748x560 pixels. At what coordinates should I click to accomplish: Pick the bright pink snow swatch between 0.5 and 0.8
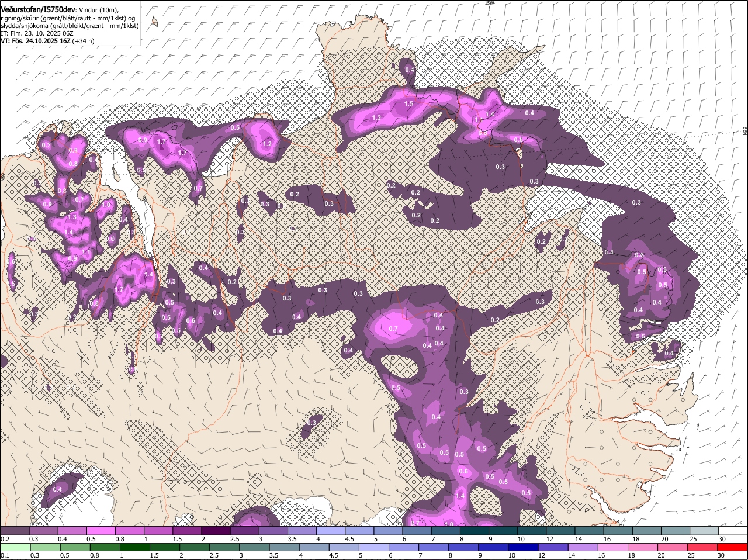pos(101,531)
